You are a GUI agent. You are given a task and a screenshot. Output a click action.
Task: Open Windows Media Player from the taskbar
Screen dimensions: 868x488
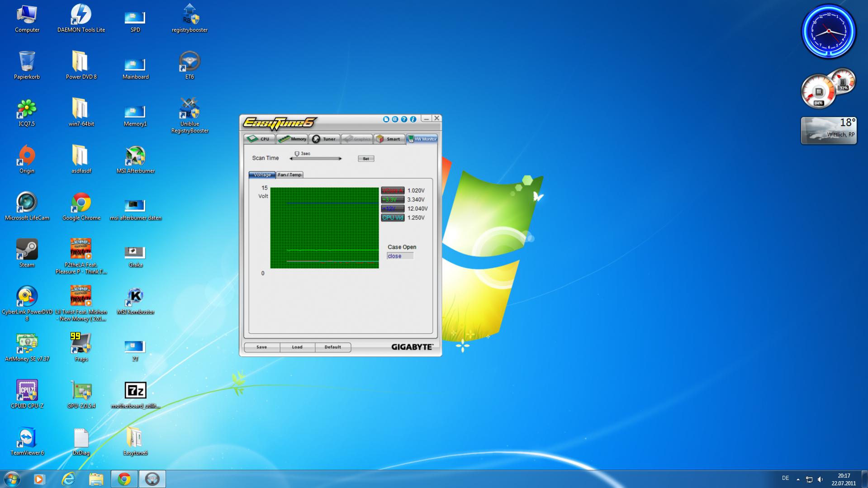39,479
